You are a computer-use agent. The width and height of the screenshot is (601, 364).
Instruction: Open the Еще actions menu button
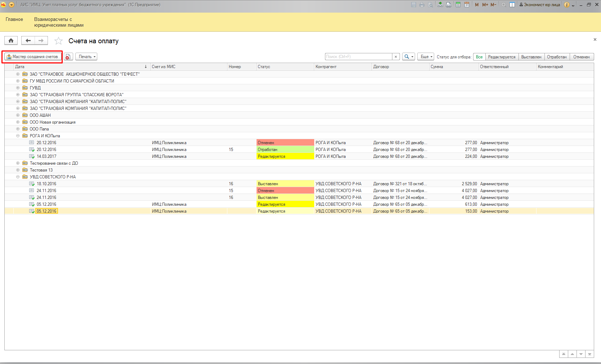(x=426, y=57)
